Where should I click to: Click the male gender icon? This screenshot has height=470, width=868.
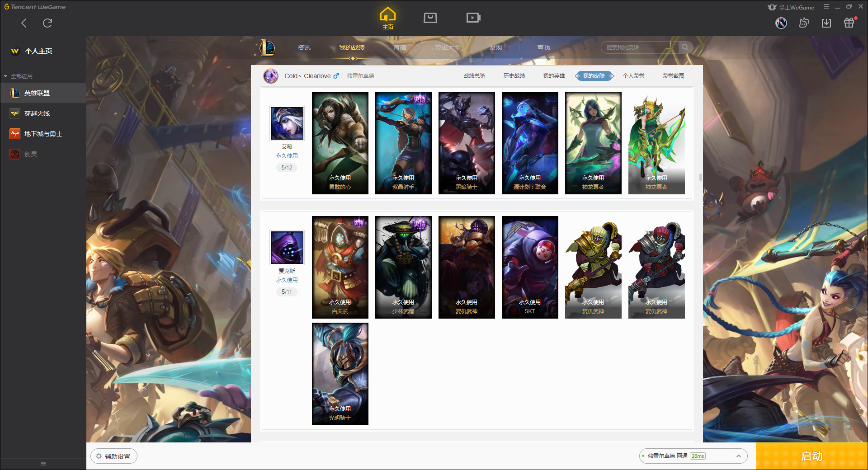point(336,76)
